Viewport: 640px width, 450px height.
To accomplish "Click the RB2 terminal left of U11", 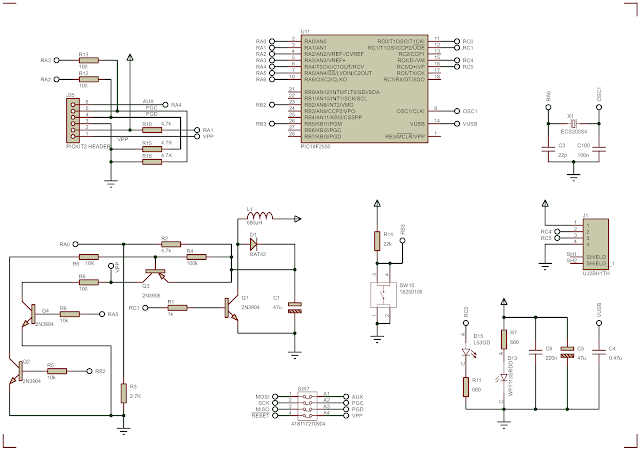I will click(272, 105).
